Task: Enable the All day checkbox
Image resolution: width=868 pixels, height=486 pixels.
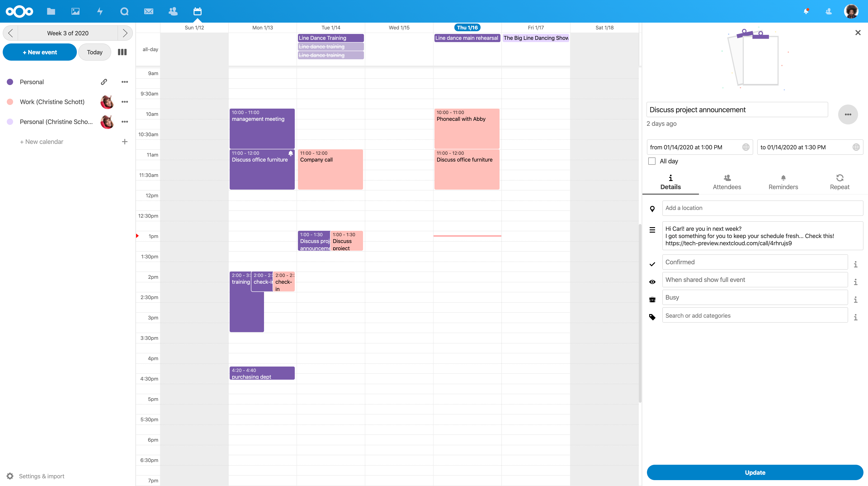Action: [x=652, y=161]
